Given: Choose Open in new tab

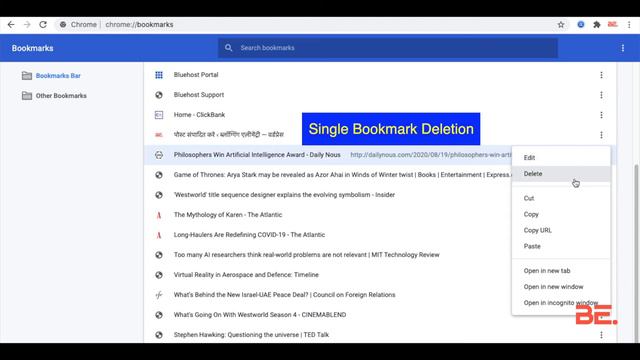Looking at the screenshot, I should pos(561,271).
